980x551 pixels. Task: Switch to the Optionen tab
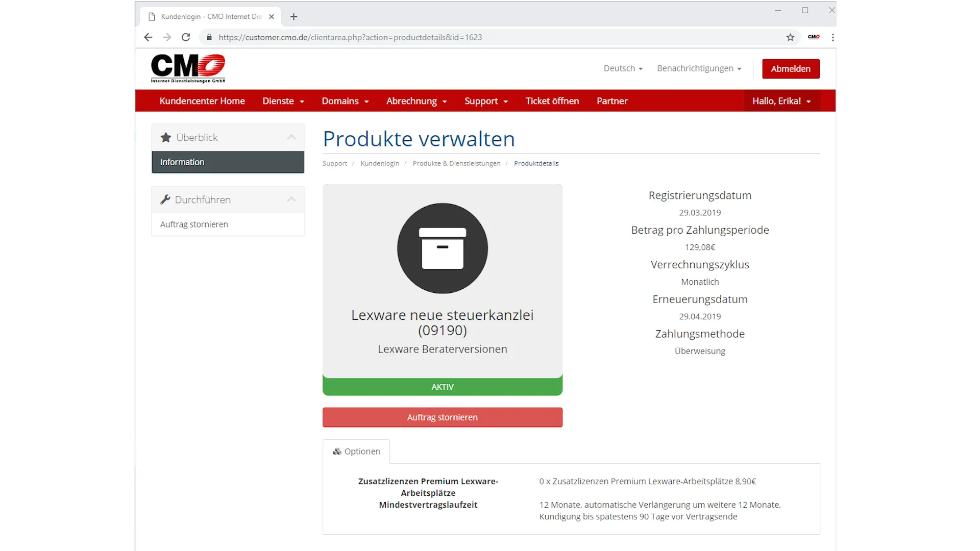coord(356,452)
